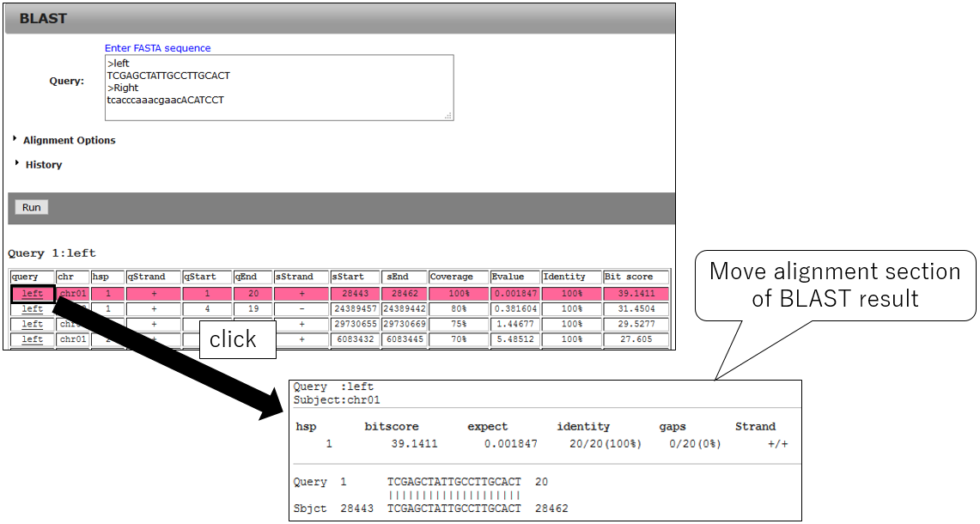Select the Bit score cell 31.4504
This screenshot has width=980, height=524.
click(x=636, y=309)
